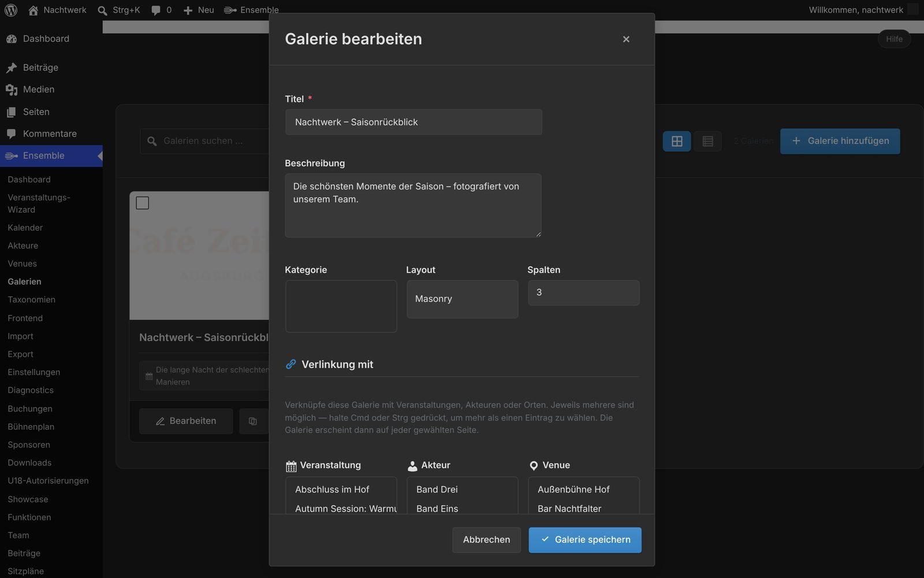Open Dashboard in main sidebar
This screenshot has width=924, height=578.
coord(51,39)
